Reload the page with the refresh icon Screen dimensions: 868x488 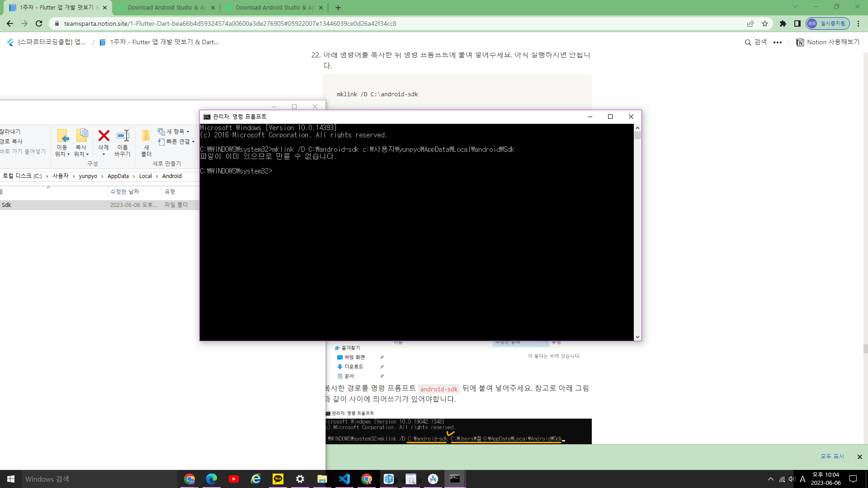tap(39, 23)
